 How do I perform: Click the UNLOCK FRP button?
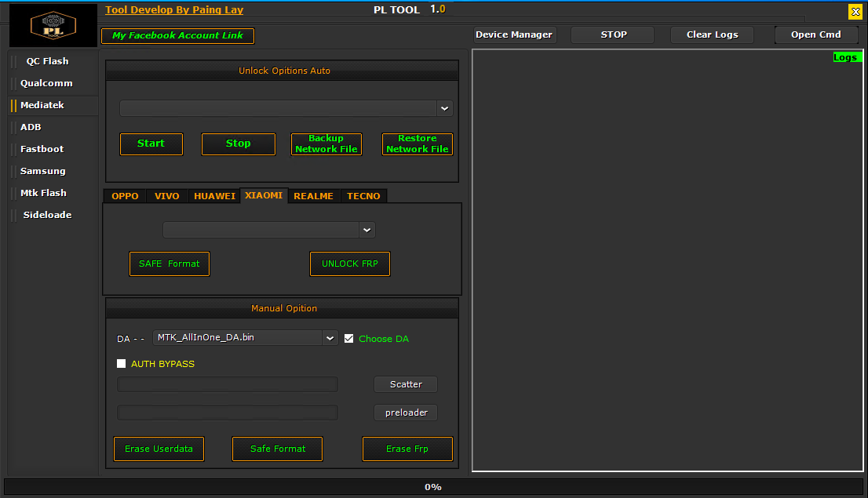point(350,264)
